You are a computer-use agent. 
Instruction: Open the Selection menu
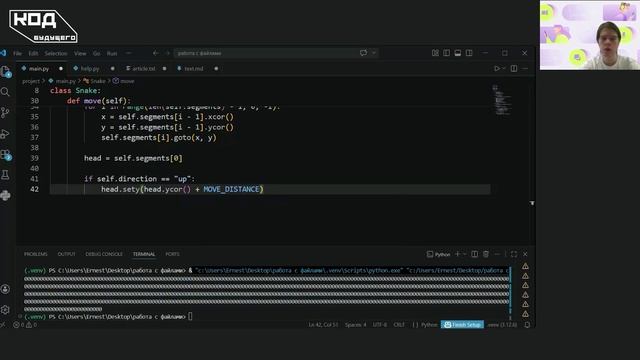pos(56,53)
